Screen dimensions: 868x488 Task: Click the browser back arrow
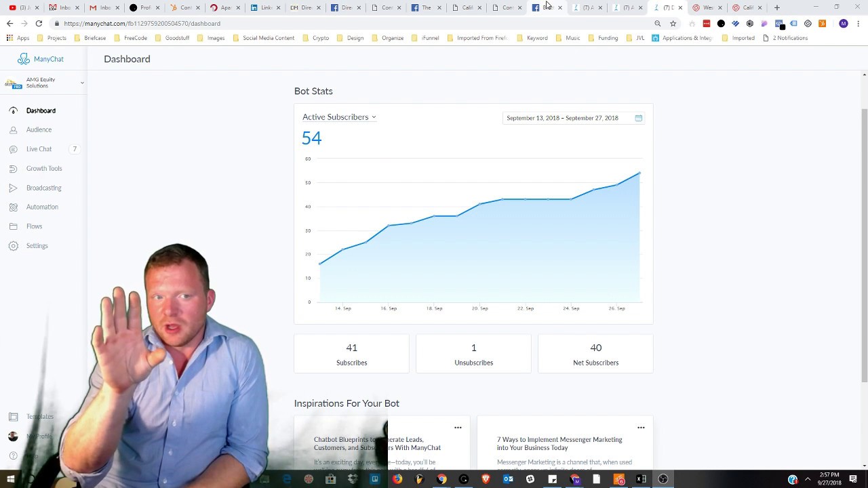tap(9, 23)
